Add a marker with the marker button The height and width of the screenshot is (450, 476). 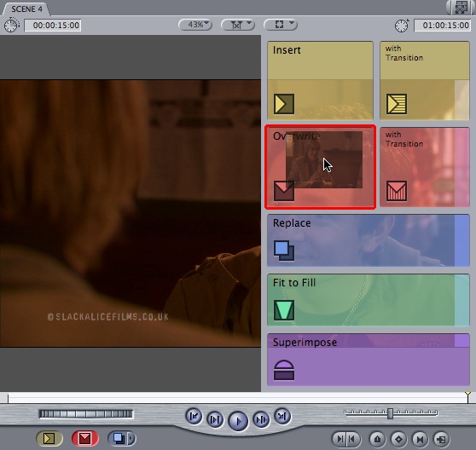pos(377,439)
